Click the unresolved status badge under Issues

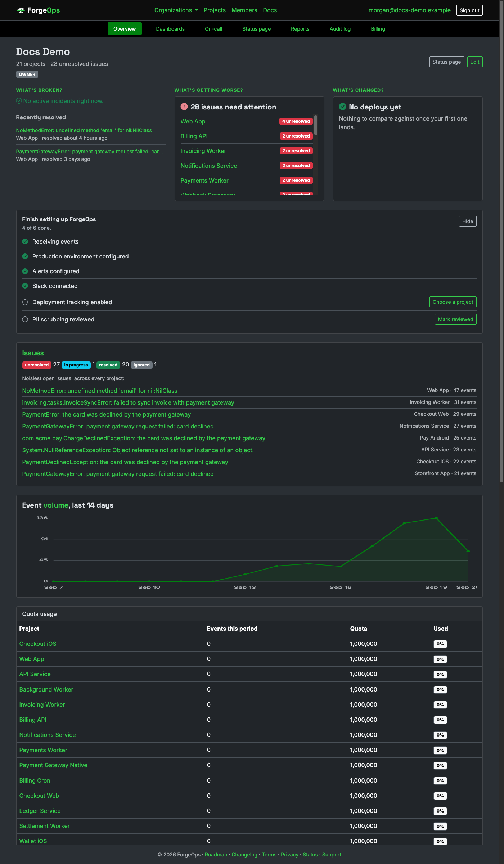(37, 365)
